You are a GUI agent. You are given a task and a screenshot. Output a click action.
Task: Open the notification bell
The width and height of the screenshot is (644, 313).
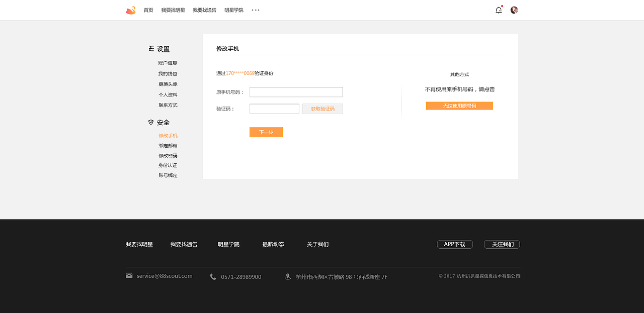pyautogui.click(x=498, y=10)
